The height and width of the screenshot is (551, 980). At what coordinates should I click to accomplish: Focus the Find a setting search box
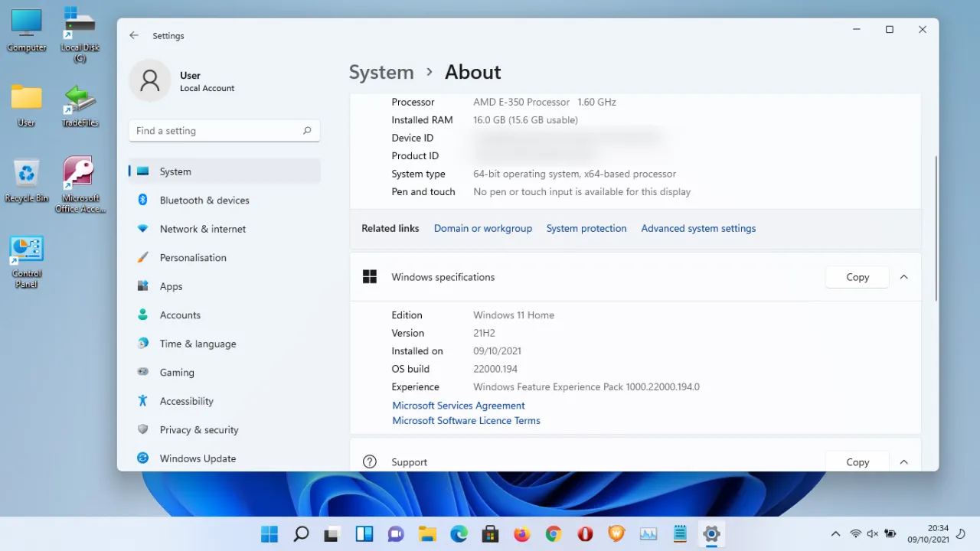click(x=224, y=131)
